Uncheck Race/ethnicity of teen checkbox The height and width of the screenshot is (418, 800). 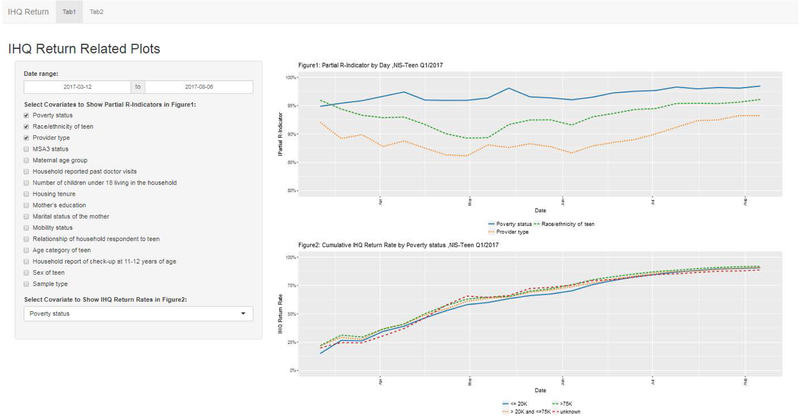coord(26,127)
